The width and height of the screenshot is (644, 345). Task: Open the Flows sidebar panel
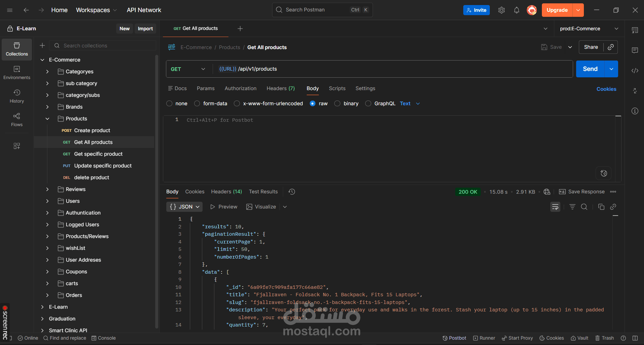coord(17,120)
